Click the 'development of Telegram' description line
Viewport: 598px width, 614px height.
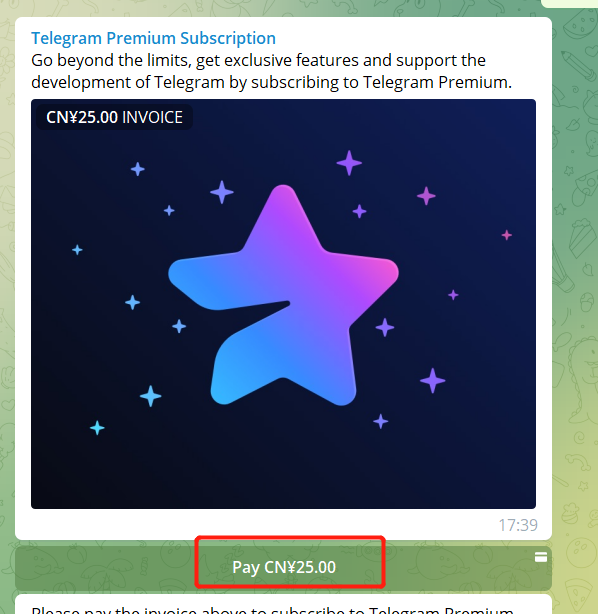[x=271, y=82]
